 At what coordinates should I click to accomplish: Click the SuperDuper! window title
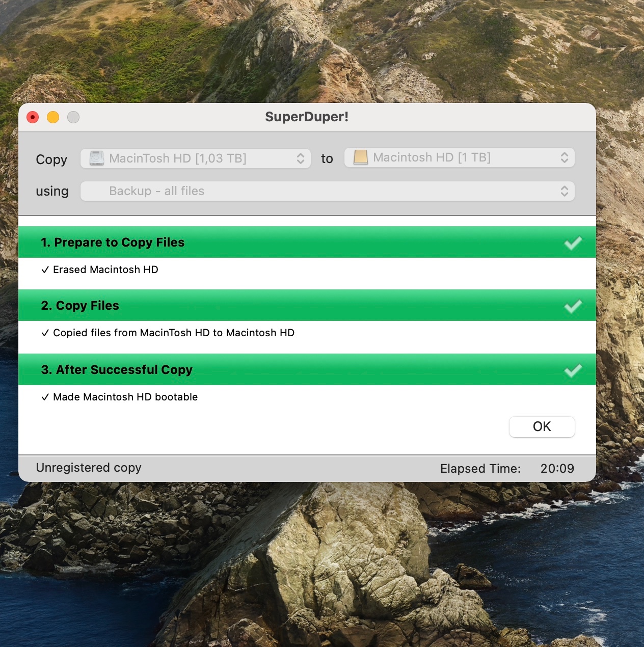pos(307,117)
